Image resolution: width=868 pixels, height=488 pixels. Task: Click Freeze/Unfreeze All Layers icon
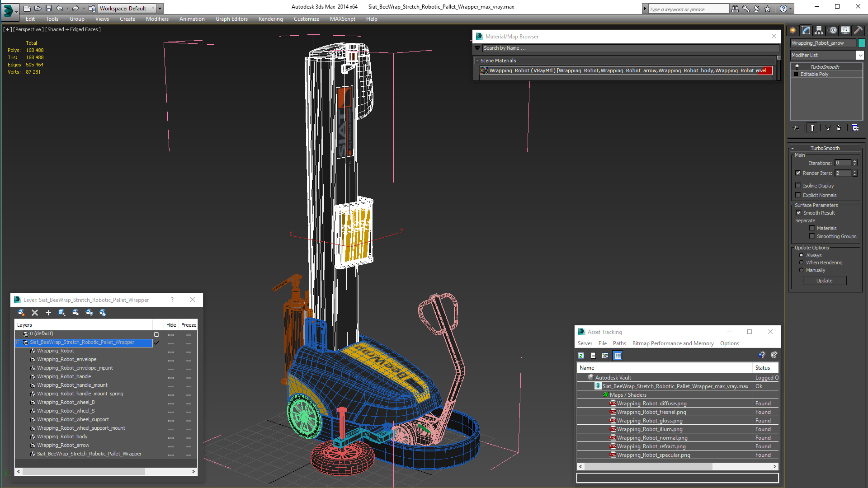[x=103, y=313]
